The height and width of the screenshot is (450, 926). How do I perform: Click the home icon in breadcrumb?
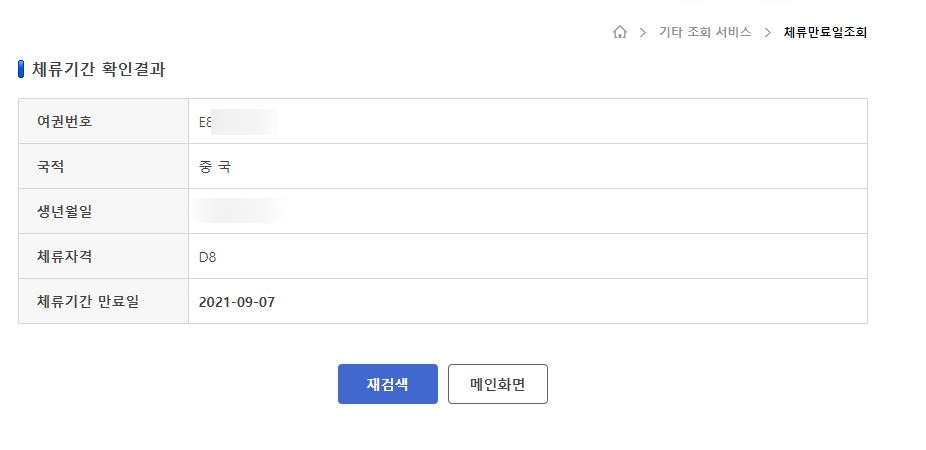(x=619, y=32)
